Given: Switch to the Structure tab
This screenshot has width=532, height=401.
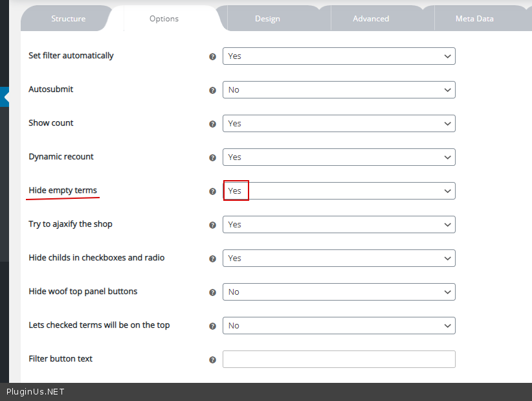Looking at the screenshot, I should 68,19.
